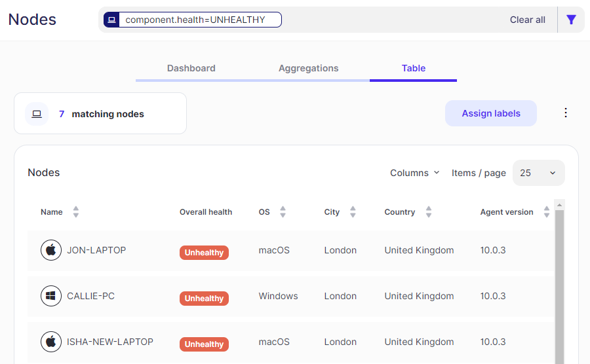The width and height of the screenshot is (590, 364).
Task: Sort nodes by Country column
Action: tap(429, 212)
